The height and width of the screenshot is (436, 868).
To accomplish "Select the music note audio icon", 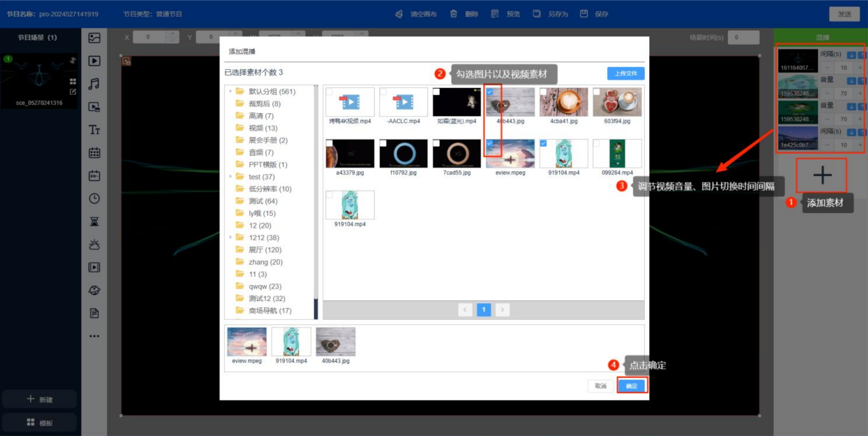I will tap(94, 84).
